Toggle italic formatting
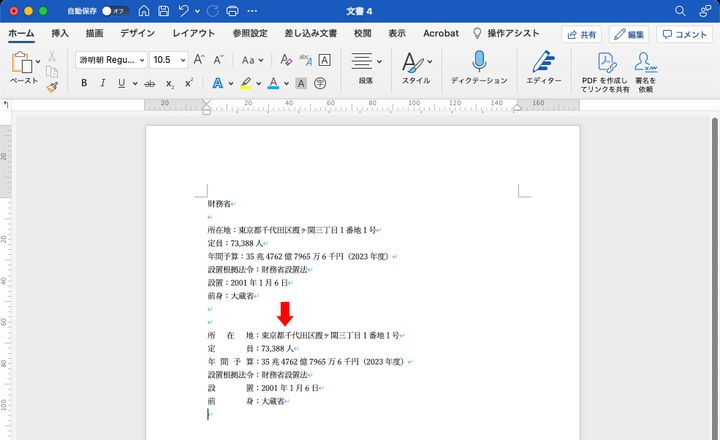Screen dimensions: 720x440 (x=102, y=83)
